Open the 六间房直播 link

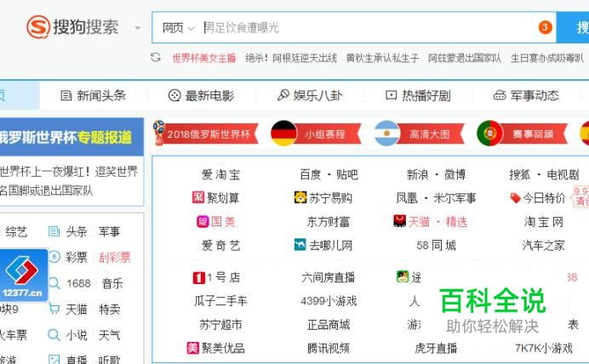click(329, 278)
